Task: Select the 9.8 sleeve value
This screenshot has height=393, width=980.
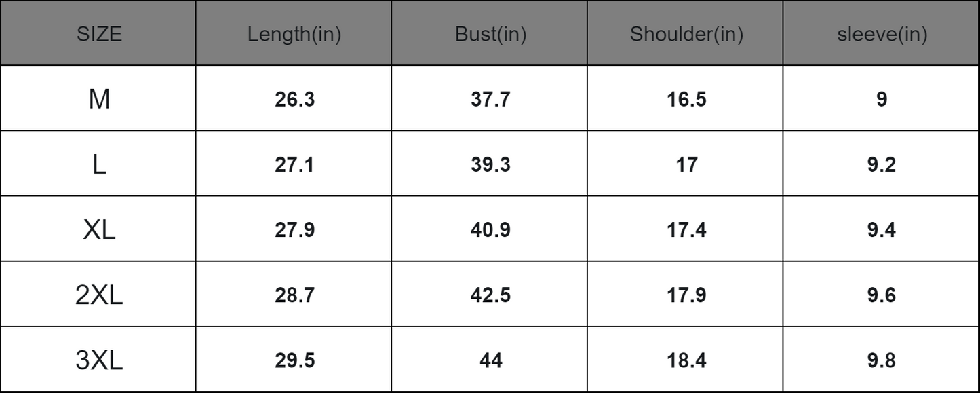Action: [x=882, y=361]
